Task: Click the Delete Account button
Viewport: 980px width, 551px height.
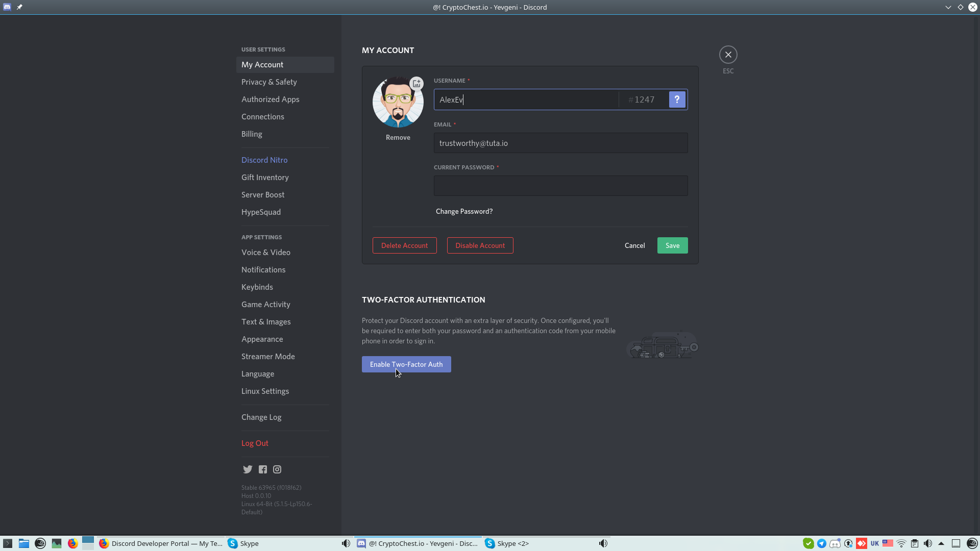Action: [404, 245]
